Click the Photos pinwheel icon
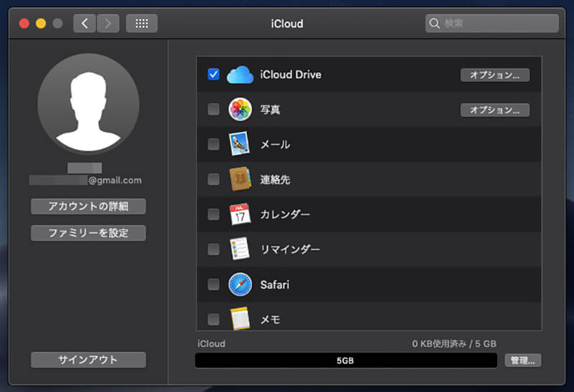The width and height of the screenshot is (574, 392). coord(240,109)
